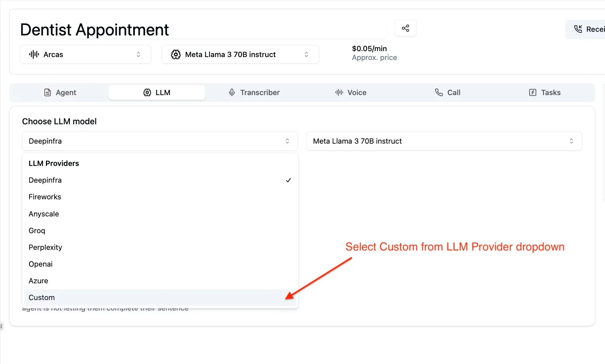Click the incoming-call icon on the Receive button
This screenshot has height=364, width=605.
[x=578, y=29]
